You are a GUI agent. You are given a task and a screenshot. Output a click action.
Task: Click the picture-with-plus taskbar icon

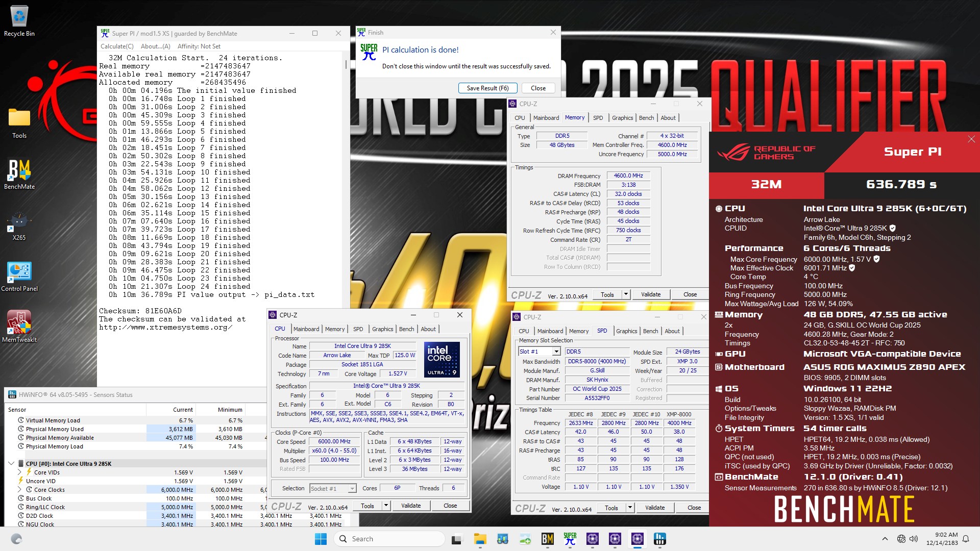point(525,539)
